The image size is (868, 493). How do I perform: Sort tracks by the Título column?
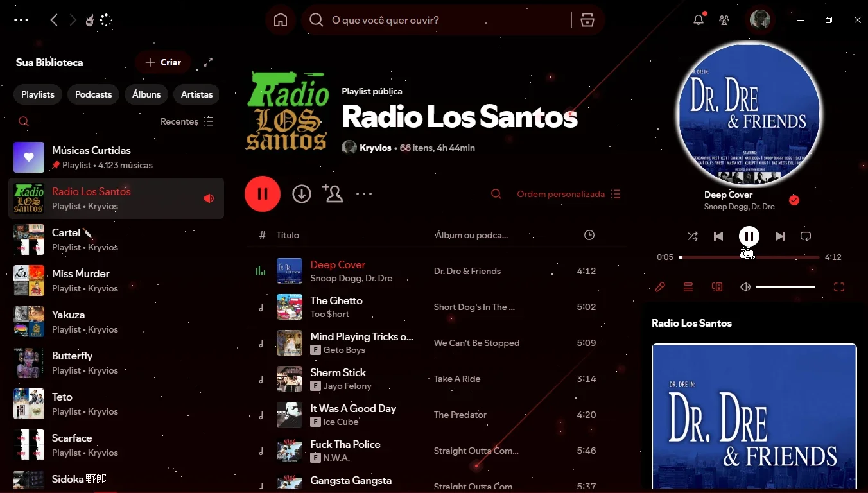[x=288, y=235]
